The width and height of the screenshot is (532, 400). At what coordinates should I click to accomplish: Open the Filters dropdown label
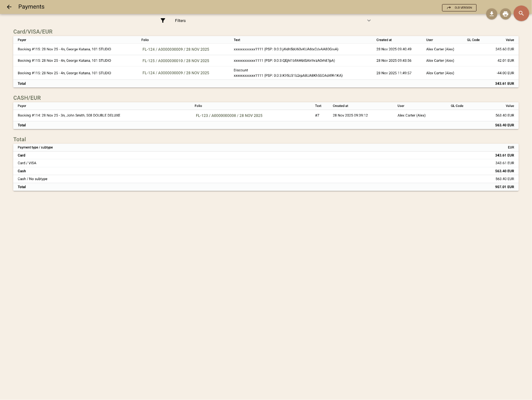180,21
